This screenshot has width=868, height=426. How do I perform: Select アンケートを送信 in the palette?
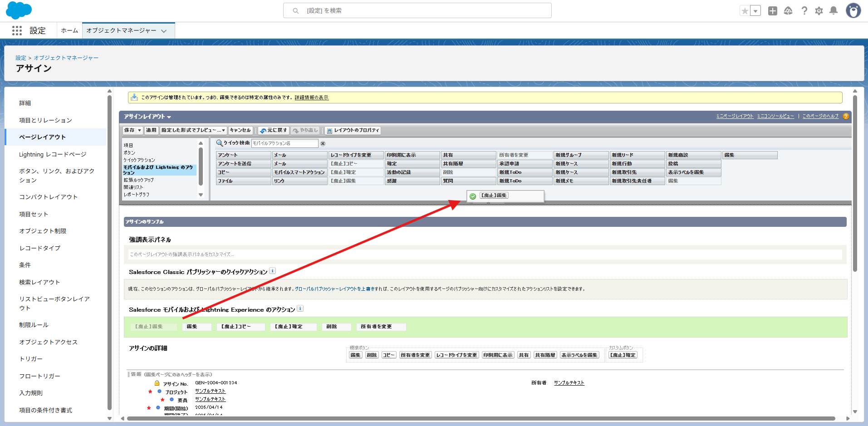244,164
